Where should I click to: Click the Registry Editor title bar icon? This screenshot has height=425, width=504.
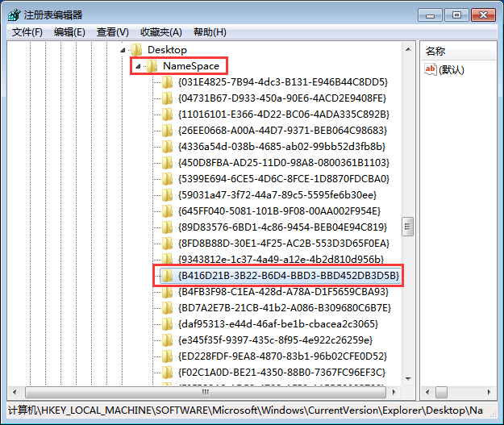tap(15, 15)
